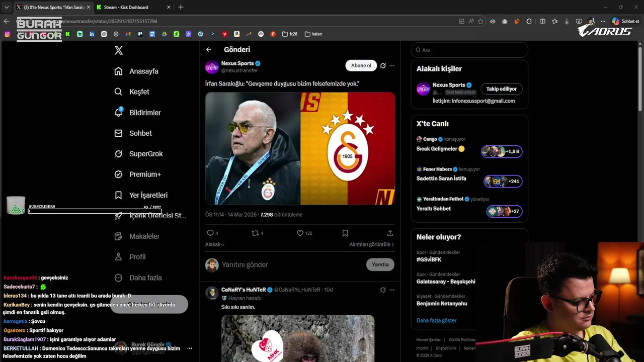
Task: Go back with the Gönderi back arrow
Action: click(x=209, y=50)
